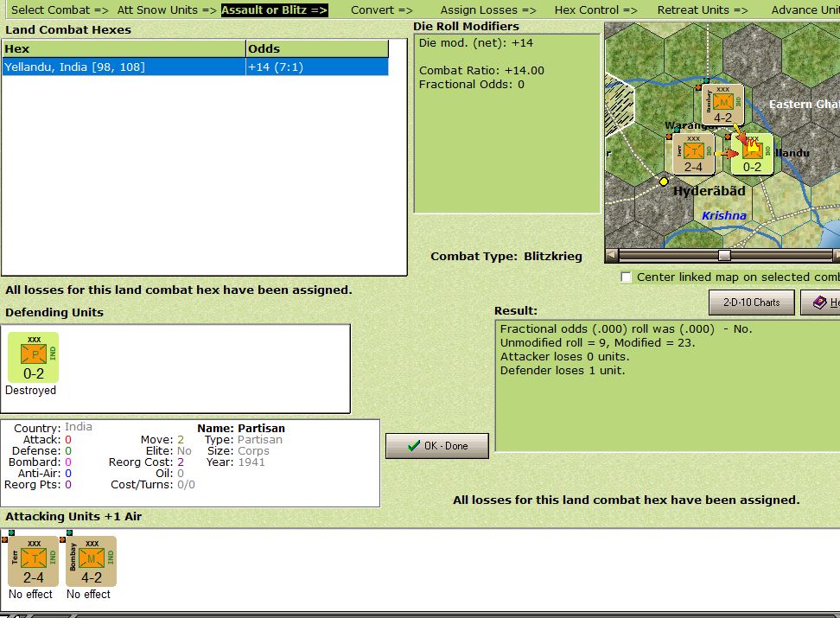Click the Name: Partisan unit detail
This screenshot has height=618, width=840.
coord(241,428)
